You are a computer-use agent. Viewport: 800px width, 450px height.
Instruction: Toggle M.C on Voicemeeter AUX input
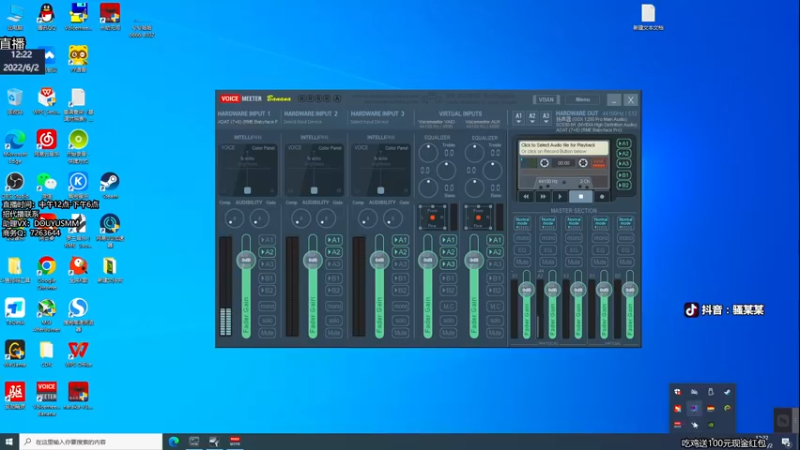495,306
